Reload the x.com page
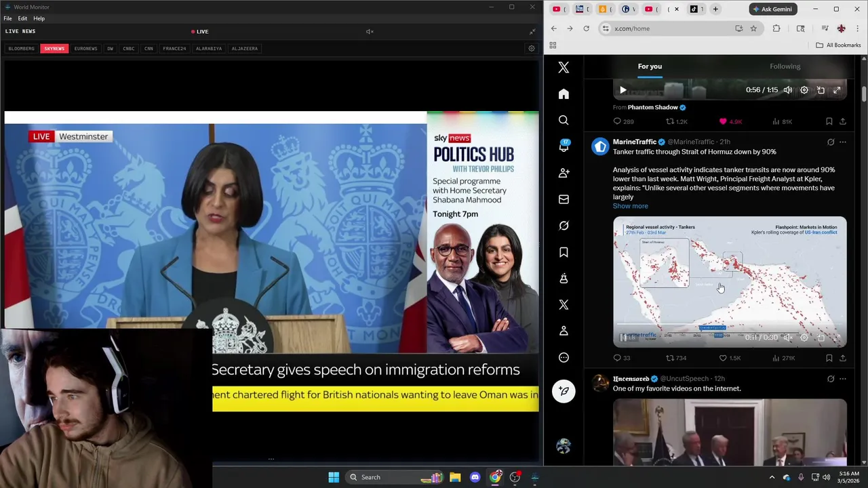Screen dimensions: 868x488 click(587, 28)
